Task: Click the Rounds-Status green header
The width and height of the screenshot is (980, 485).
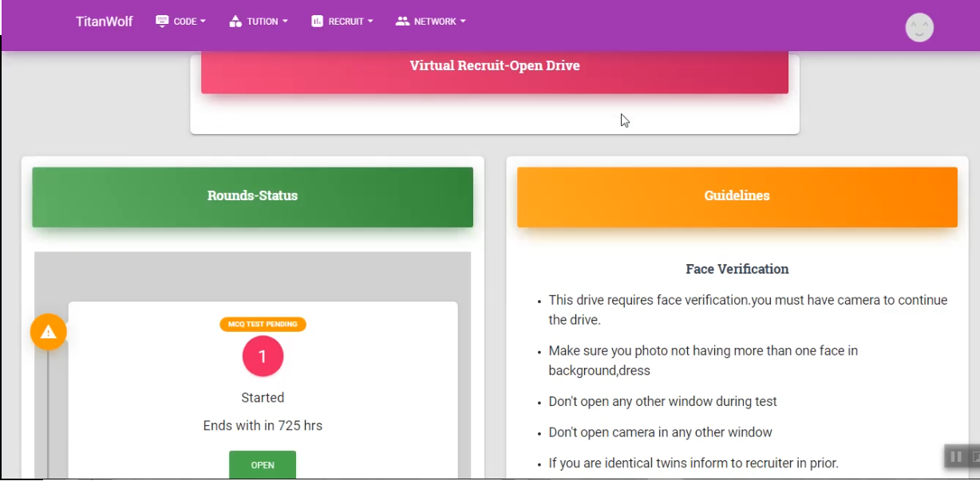Action: [x=252, y=196]
